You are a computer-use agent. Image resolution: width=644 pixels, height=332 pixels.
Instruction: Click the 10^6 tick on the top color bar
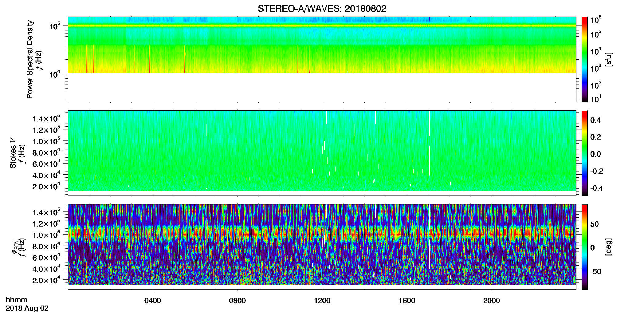596,20
